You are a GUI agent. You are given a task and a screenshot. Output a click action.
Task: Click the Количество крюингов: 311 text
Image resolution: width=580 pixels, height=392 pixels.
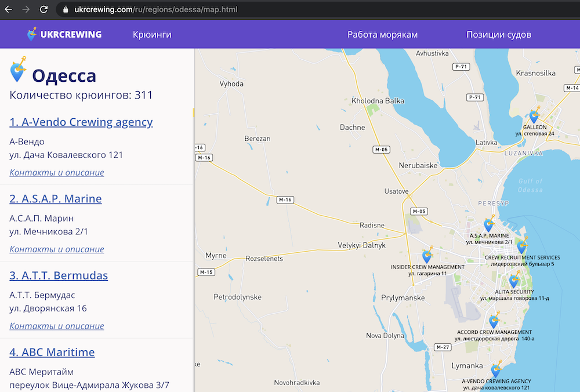pos(81,95)
